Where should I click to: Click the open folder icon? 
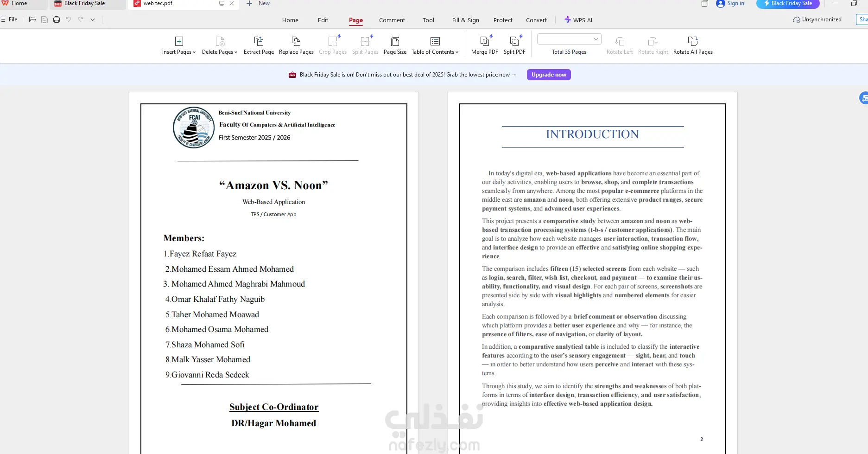pyautogui.click(x=32, y=19)
